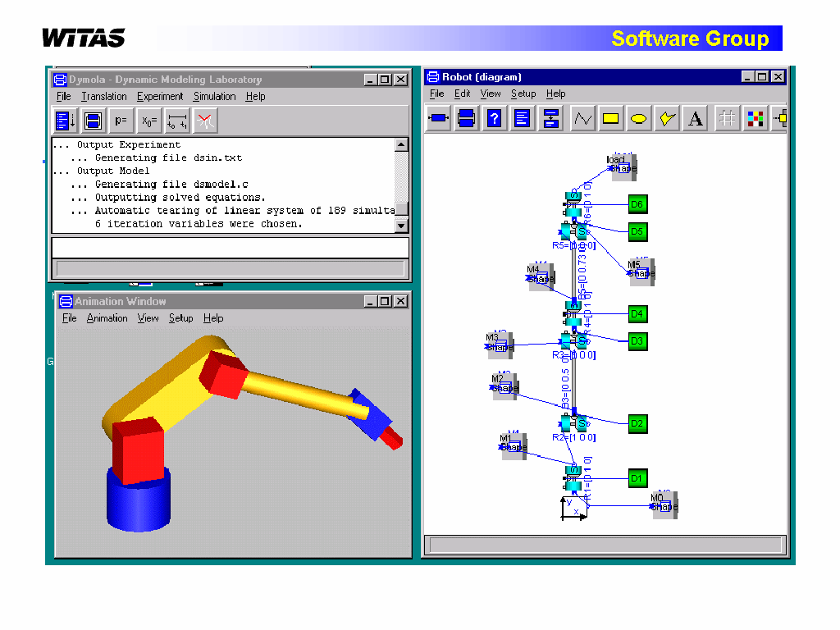Image resolution: width=840 pixels, height=630 pixels.
Task: Click scroll up arrow in Dymola log
Action: pyautogui.click(x=401, y=144)
